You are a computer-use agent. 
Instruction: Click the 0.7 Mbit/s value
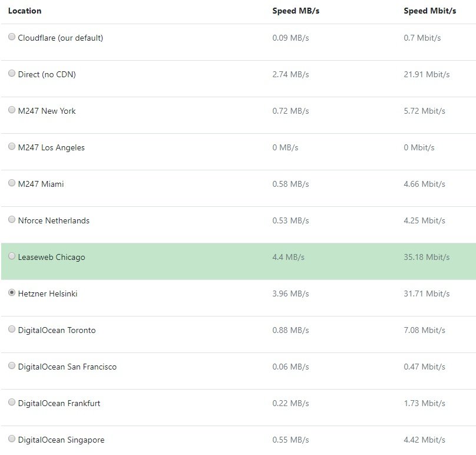[x=422, y=38]
